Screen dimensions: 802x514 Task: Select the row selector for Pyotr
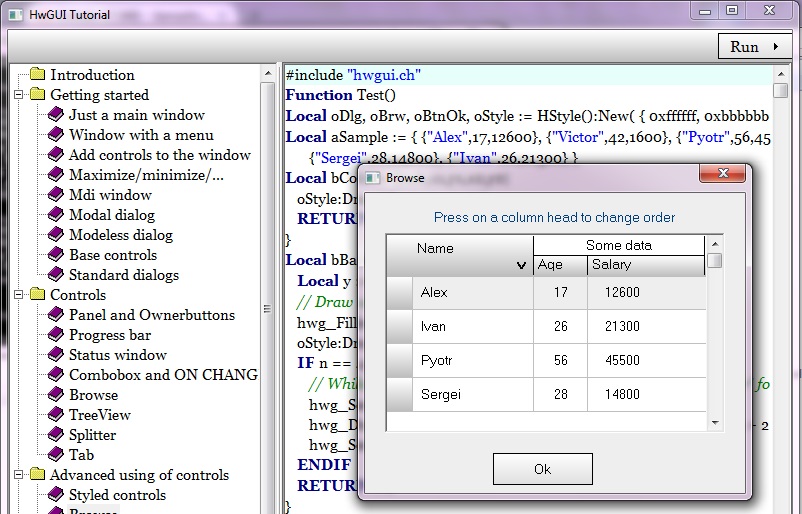(399, 360)
